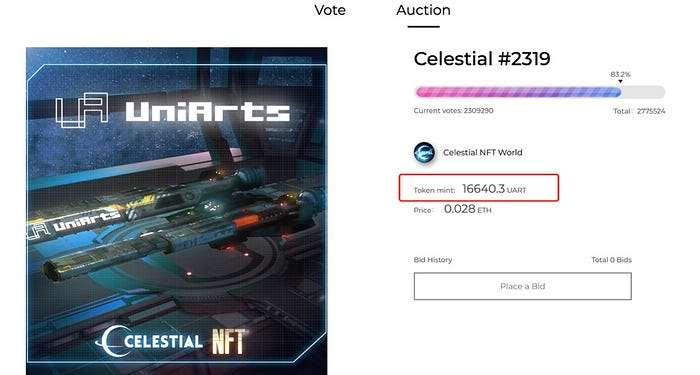The image size is (700, 375).
Task: Switch to the Vote tab
Action: tap(330, 10)
